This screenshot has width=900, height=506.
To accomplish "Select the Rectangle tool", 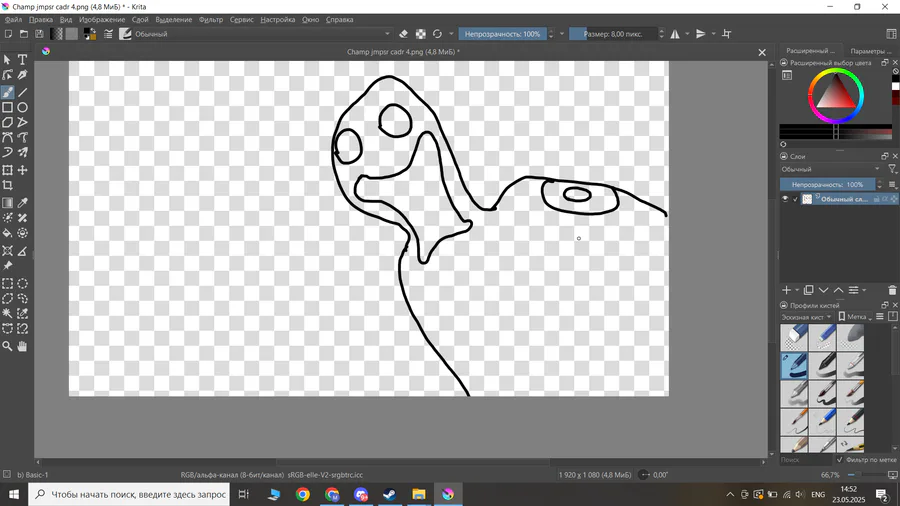I will [7, 107].
